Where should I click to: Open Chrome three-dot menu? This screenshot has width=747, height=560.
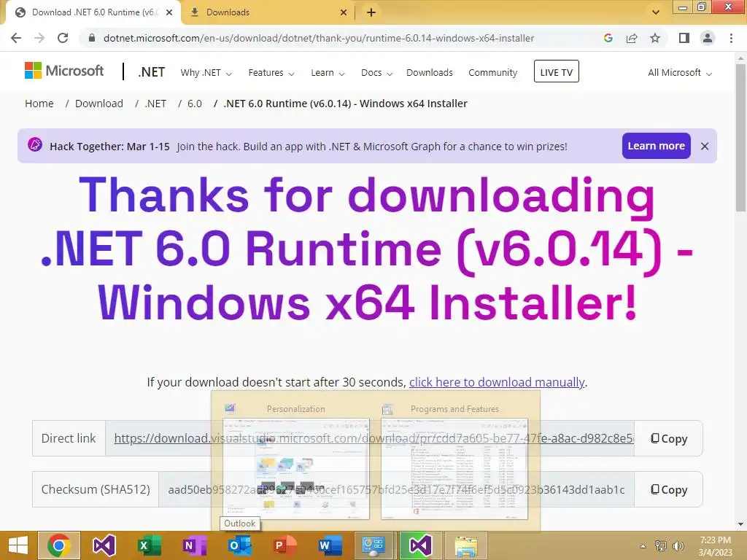(731, 38)
